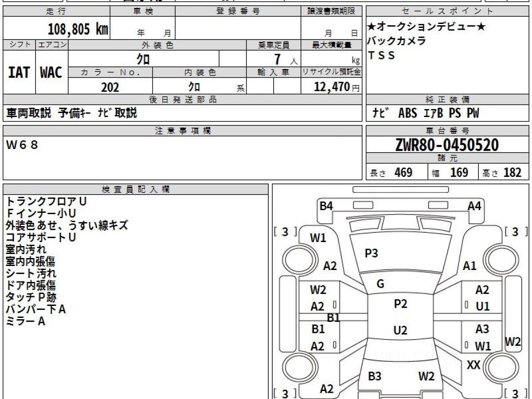This screenshot has width=532, height=399.
Task: Click the 譲渡書類期限 header
Action: click(x=332, y=12)
